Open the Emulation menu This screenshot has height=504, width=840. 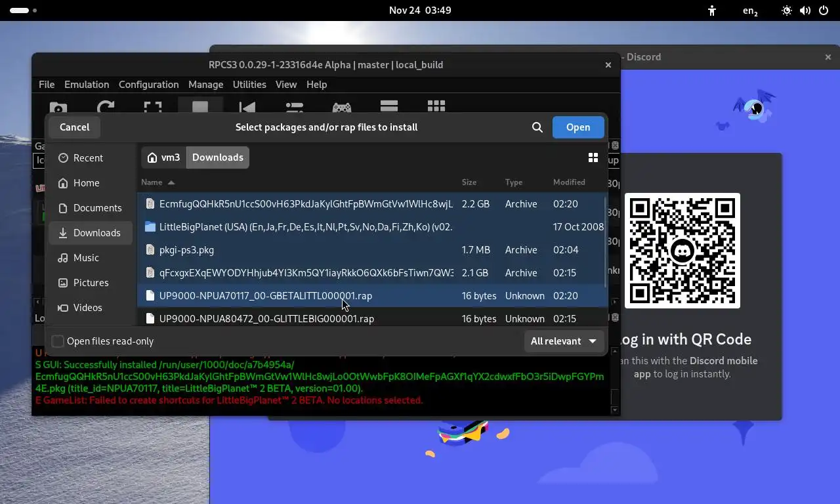tap(87, 85)
